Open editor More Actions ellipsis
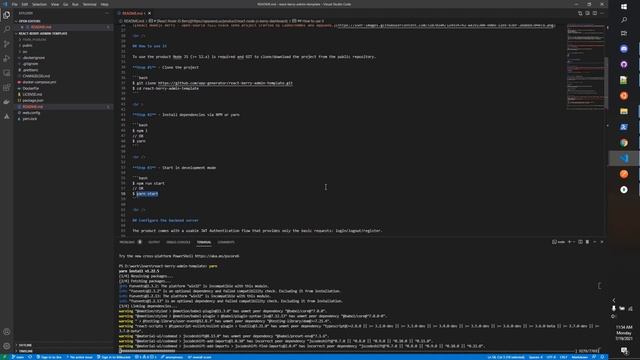 coord(602,13)
